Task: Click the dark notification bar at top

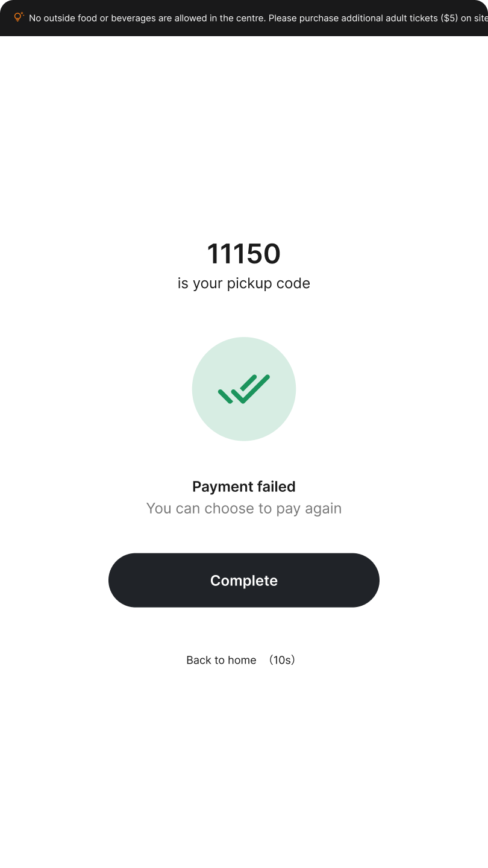Action: click(244, 18)
